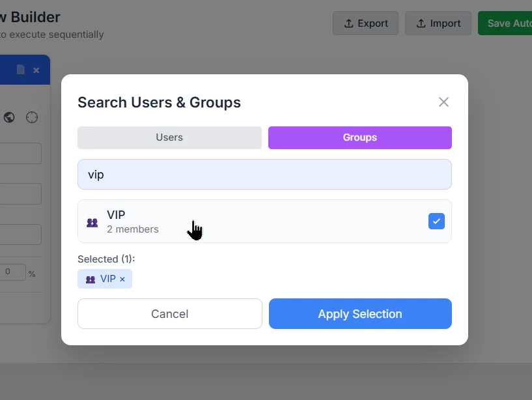Confirm with Apply Selection
This screenshot has height=400, width=532.
click(x=360, y=314)
